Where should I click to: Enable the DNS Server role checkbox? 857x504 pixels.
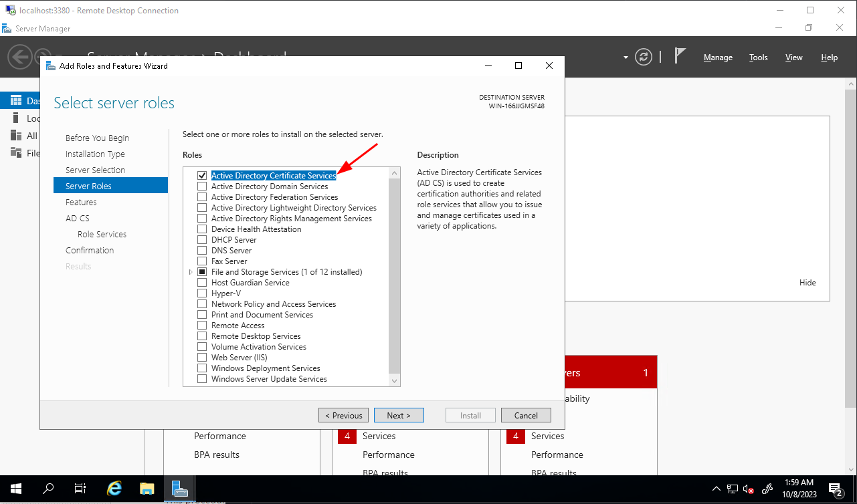coord(202,251)
